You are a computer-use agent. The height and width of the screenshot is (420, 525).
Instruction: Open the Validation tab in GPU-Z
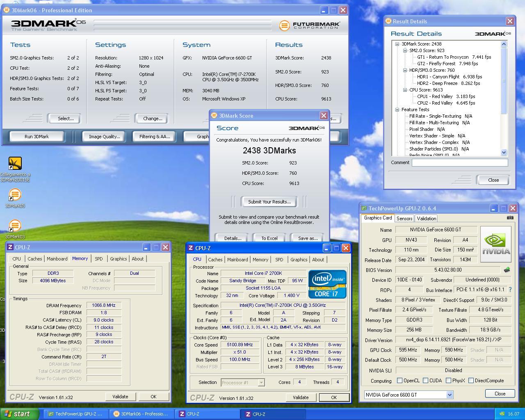point(427,219)
